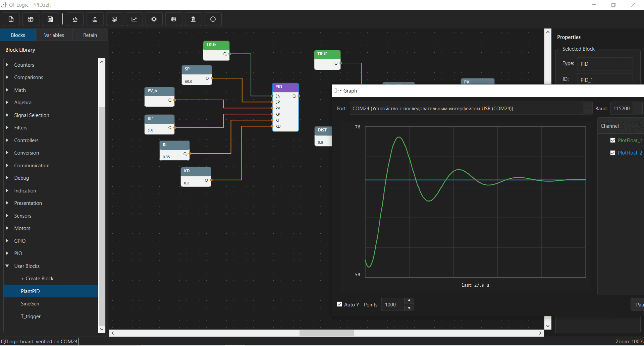
Task: Click the processor chip toolbar icon
Action: pyautogui.click(x=154, y=19)
